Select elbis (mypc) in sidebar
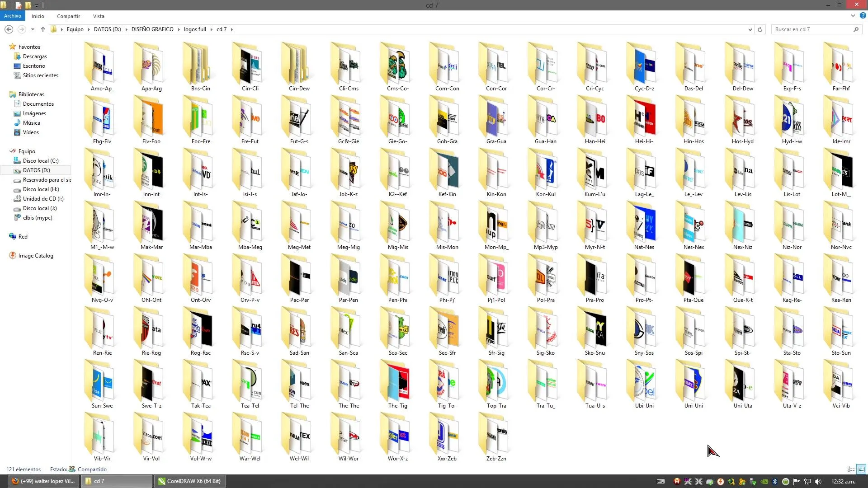868x488 pixels. (38, 218)
